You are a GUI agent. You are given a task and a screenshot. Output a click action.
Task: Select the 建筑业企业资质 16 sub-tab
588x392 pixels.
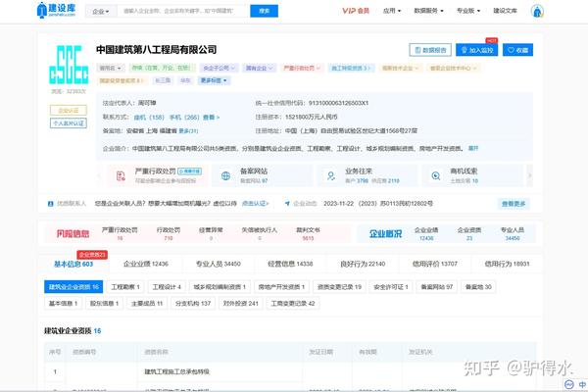(x=73, y=287)
